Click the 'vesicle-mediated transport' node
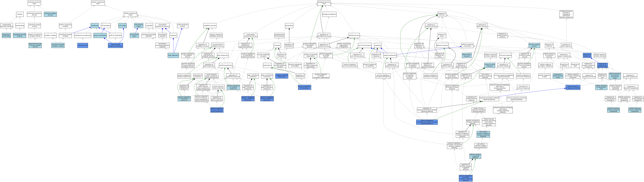The height and width of the screenshot is (182, 644). (x=263, y=55)
